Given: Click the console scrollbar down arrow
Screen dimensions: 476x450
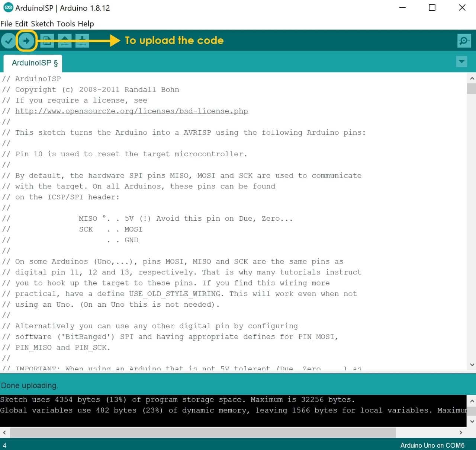Looking at the screenshot, I should 472,421.
